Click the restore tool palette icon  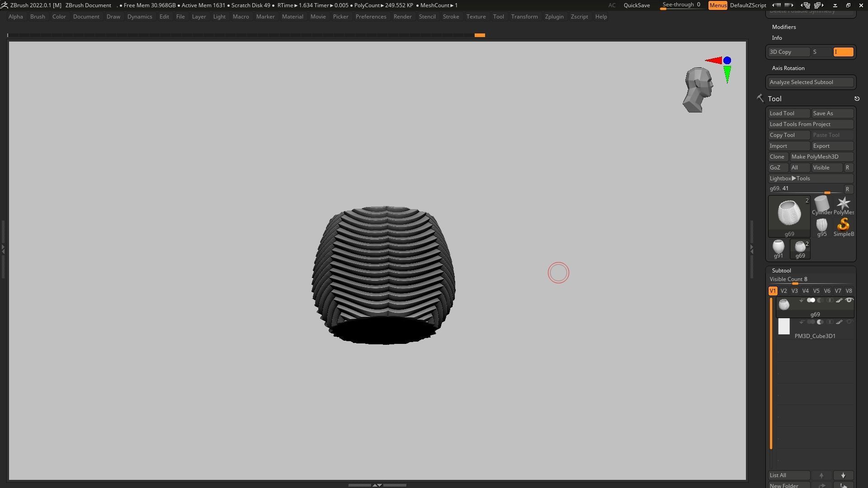coord(857,99)
